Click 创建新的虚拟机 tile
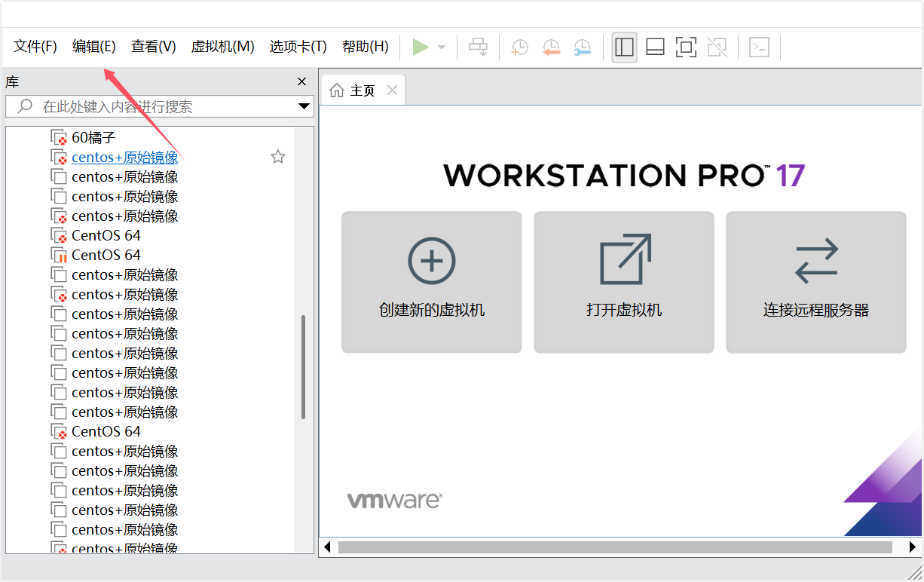Screen dimensions: 924x582 point(432,282)
